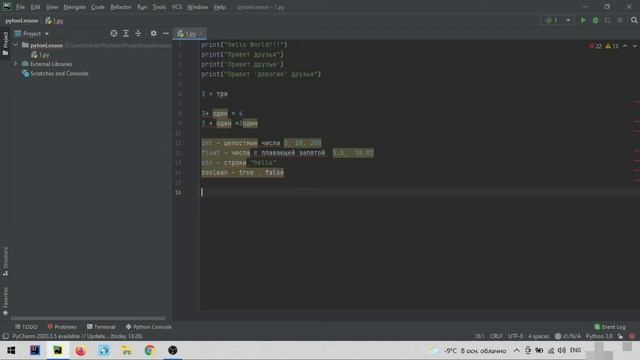Open PyCharm from the taskbar
This screenshot has height=360, width=640.
point(58,350)
